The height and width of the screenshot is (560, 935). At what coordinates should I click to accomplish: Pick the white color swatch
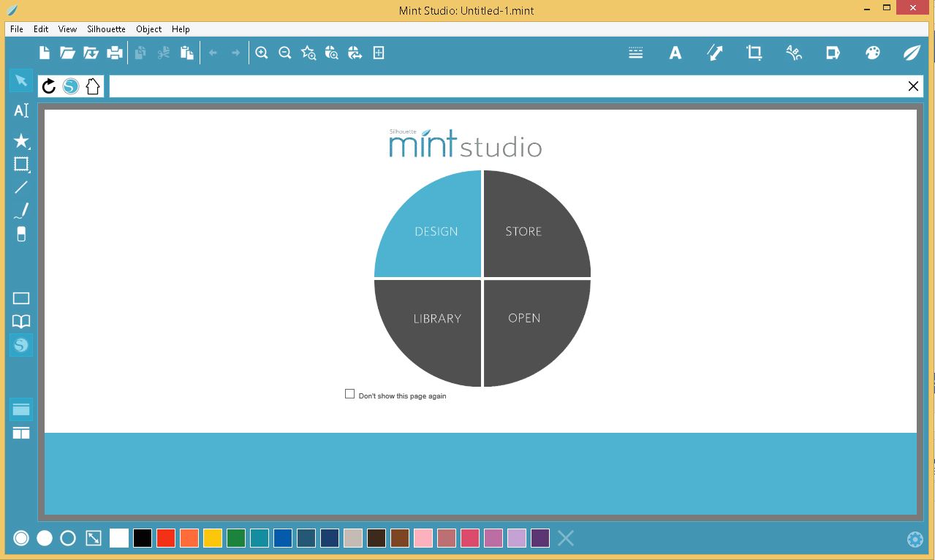pyautogui.click(x=119, y=538)
